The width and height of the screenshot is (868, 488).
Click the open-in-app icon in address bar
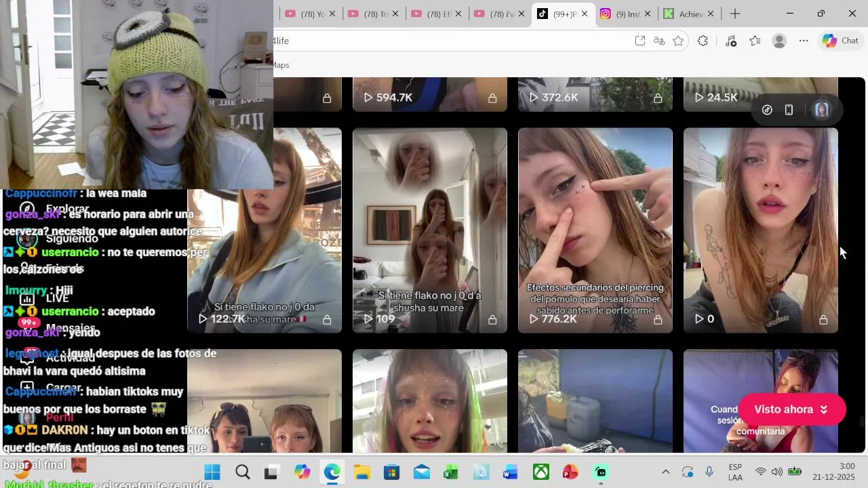point(639,41)
